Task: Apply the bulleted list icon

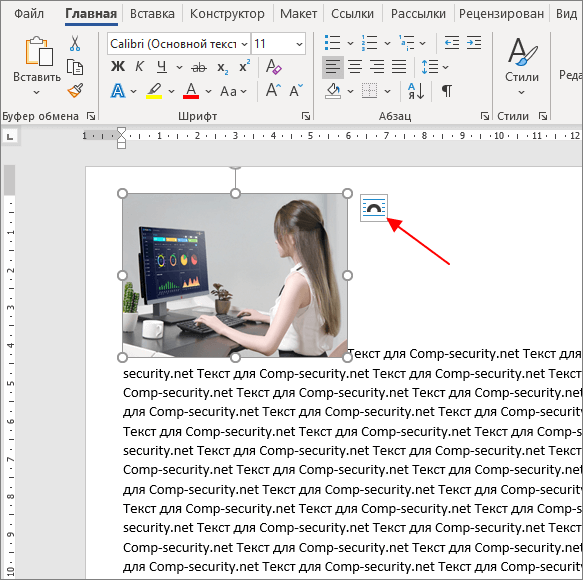Action: pos(332,43)
